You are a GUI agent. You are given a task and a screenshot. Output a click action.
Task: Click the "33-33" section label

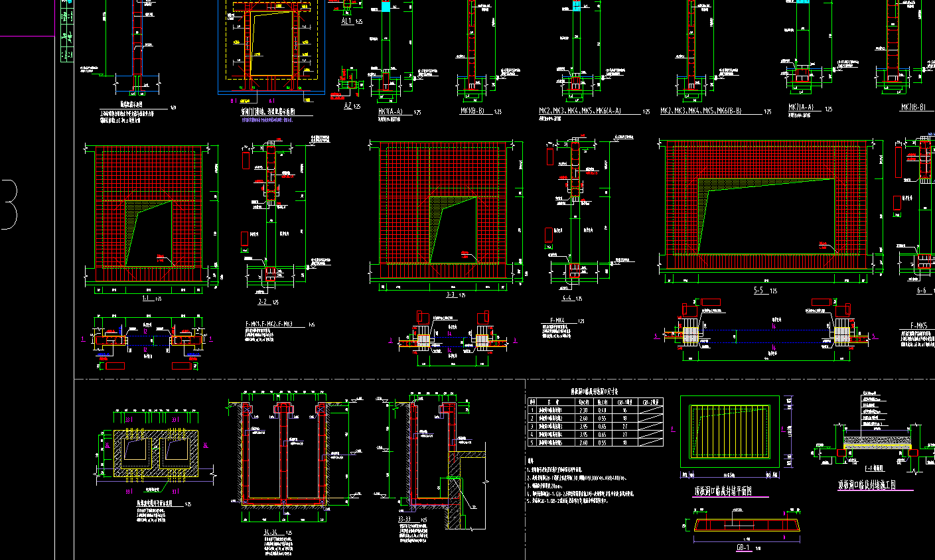404,519
